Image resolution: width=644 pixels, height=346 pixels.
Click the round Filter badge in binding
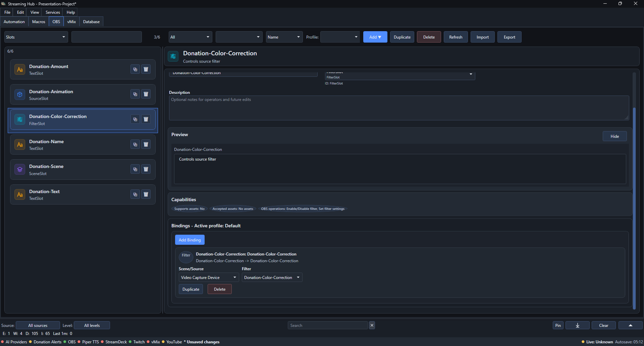coord(186,256)
